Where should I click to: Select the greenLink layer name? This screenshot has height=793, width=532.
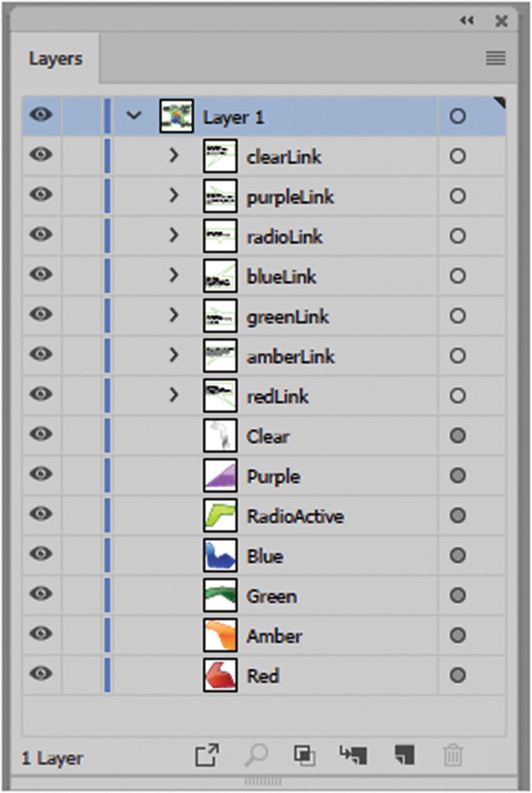(x=288, y=317)
